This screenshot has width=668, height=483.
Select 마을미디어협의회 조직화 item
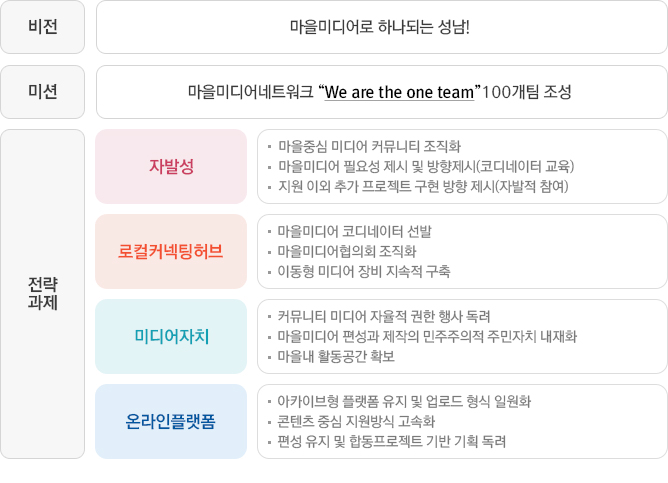[x=347, y=251]
